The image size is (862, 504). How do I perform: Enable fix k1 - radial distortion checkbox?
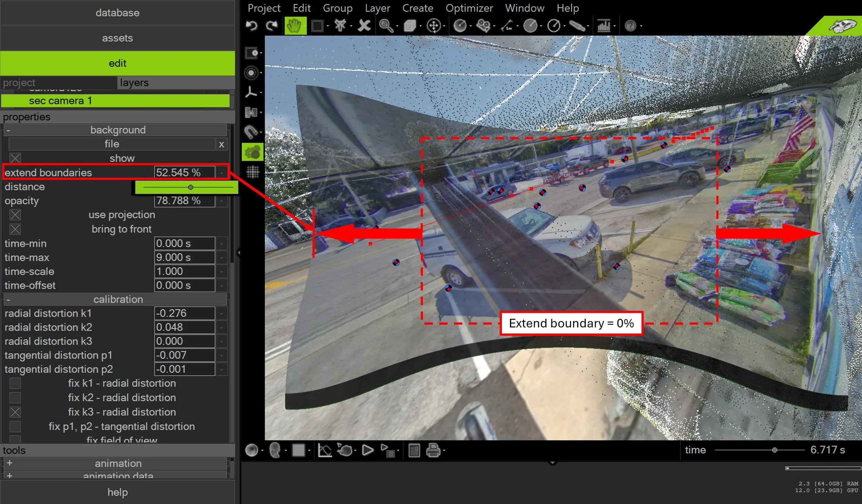tap(15, 383)
